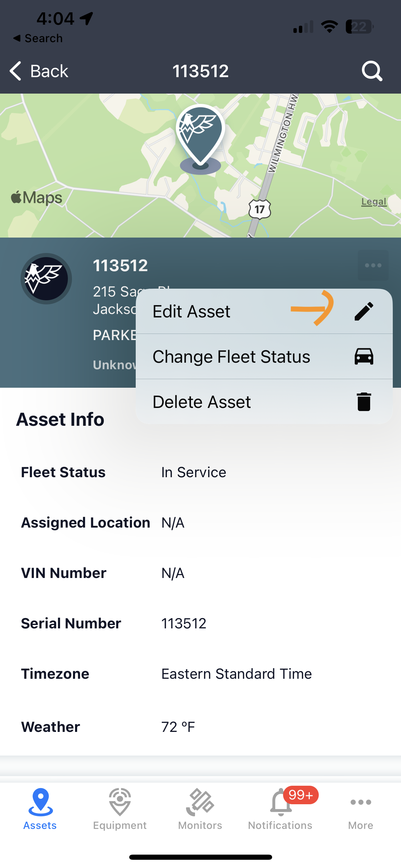Select the Assets tab
401x868 pixels.
pos(40,808)
